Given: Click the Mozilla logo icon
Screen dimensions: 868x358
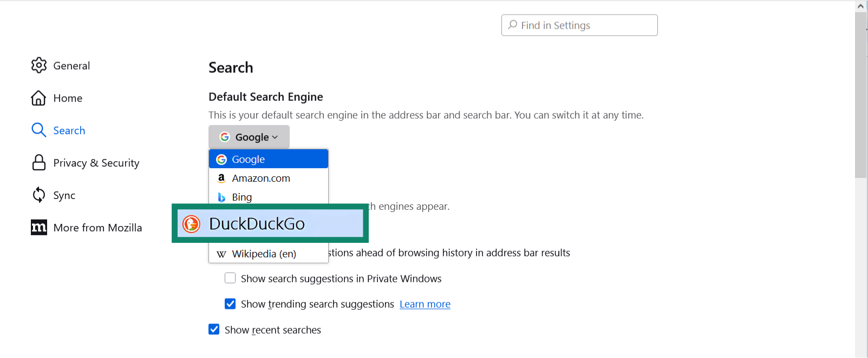Looking at the screenshot, I should point(39,228).
